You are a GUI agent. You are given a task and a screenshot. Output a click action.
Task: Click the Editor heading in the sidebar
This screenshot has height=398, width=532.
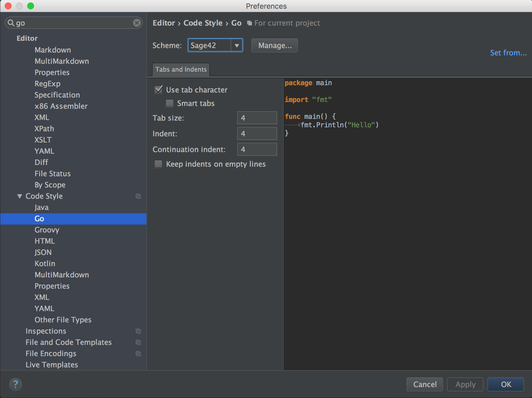(27, 38)
